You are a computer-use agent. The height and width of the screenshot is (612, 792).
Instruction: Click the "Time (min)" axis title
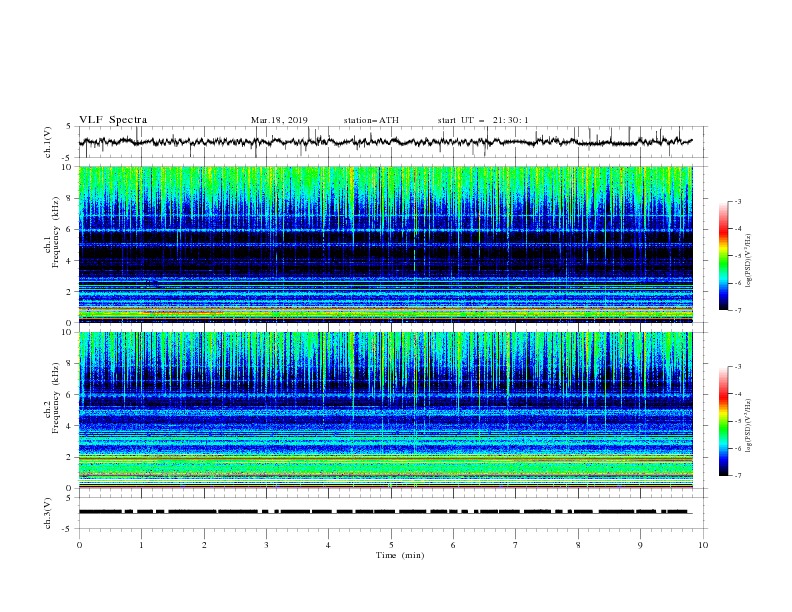click(x=400, y=555)
